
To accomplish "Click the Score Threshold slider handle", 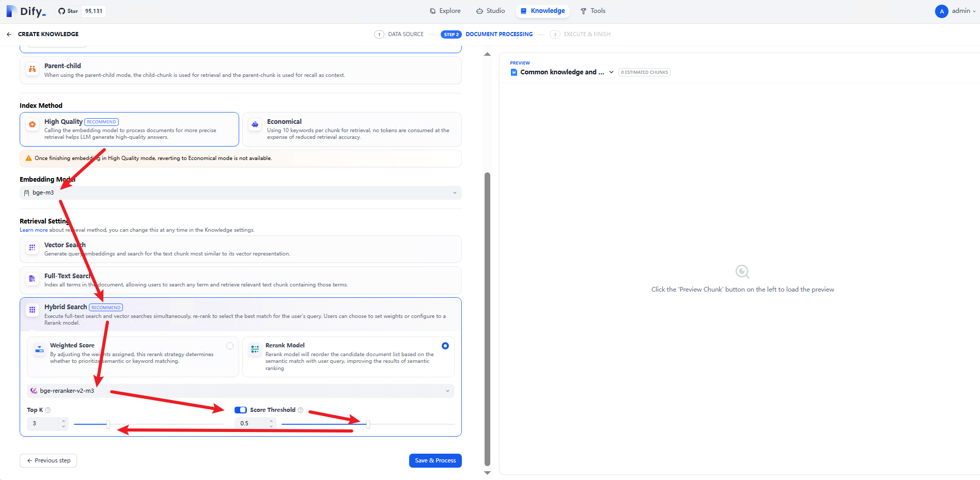I will click(368, 424).
